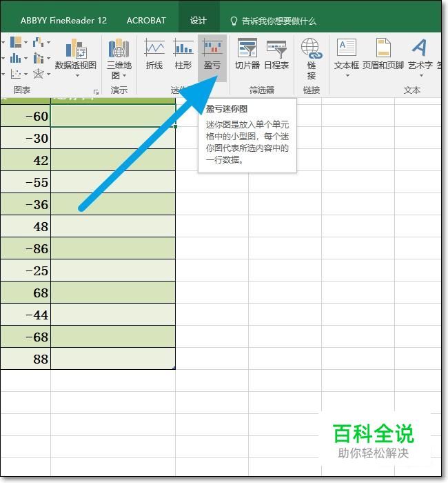Viewport: 448px width, 483px height.
Task: Select the empty cell beside 42
Action: point(113,160)
